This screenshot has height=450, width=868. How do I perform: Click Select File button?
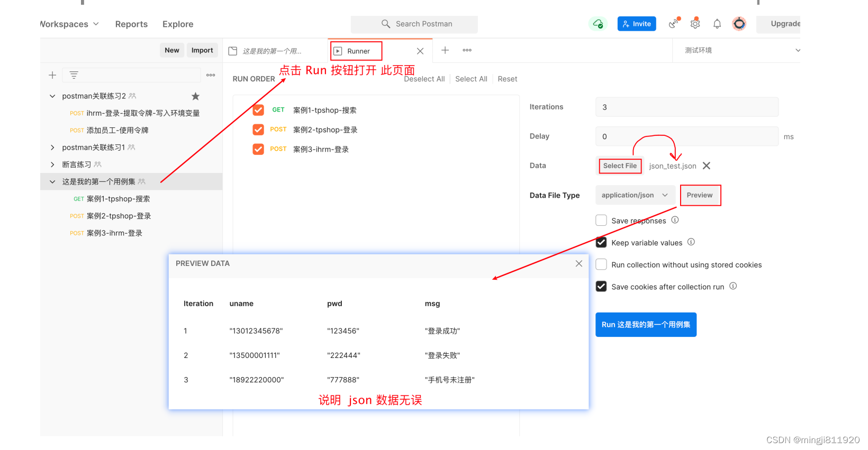[620, 166]
